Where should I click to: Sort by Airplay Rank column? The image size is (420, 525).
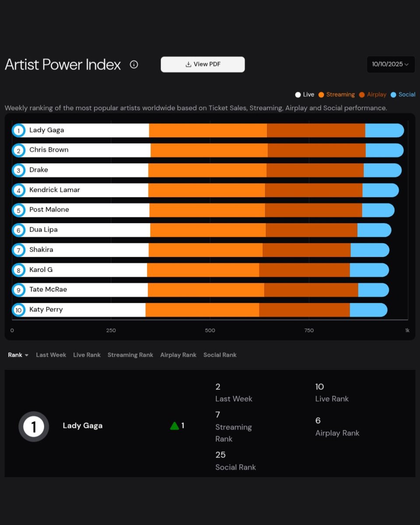[178, 355]
